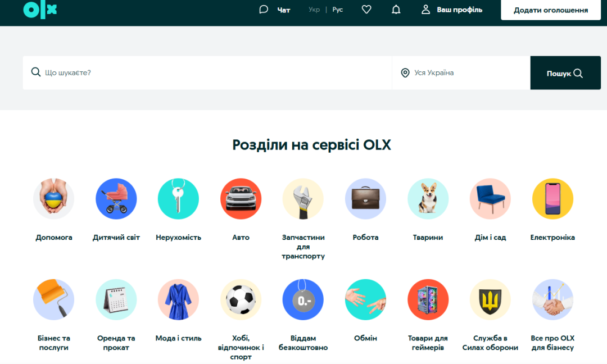Switch language to Укр
The height and width of the screenshot is (364, 607).
pyautogui.click(x=314, y=10)
